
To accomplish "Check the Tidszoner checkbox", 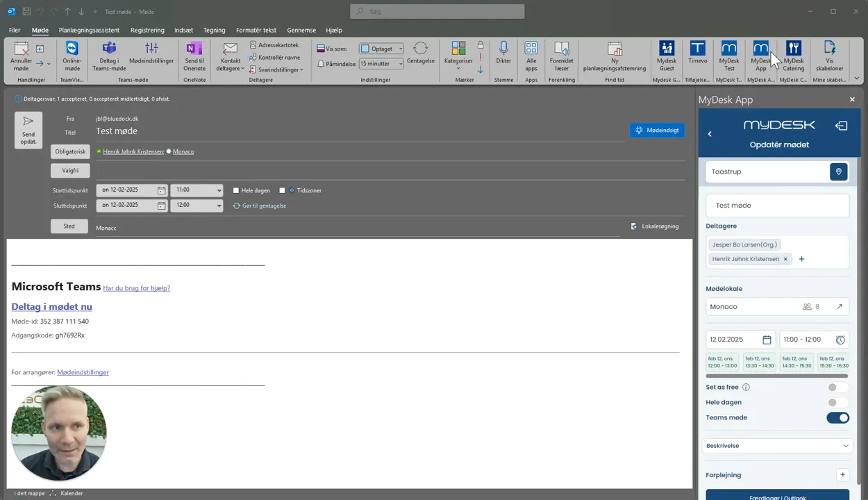I will pyautogui.click(x=282, y=190).
